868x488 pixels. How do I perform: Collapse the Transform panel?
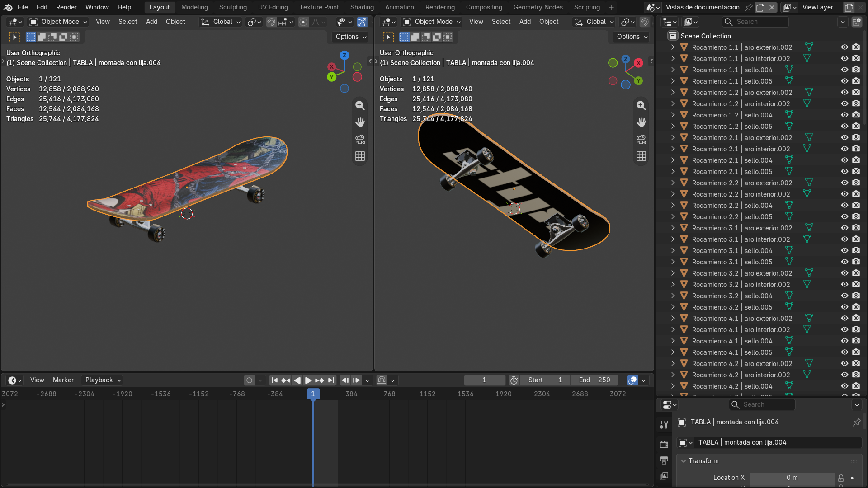point(684,461)
